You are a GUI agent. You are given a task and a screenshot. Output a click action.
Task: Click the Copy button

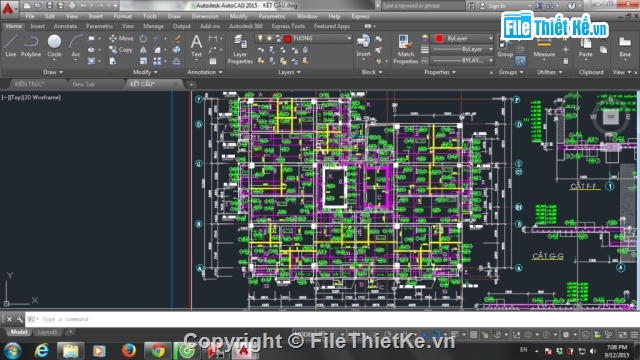pos(121,50)
